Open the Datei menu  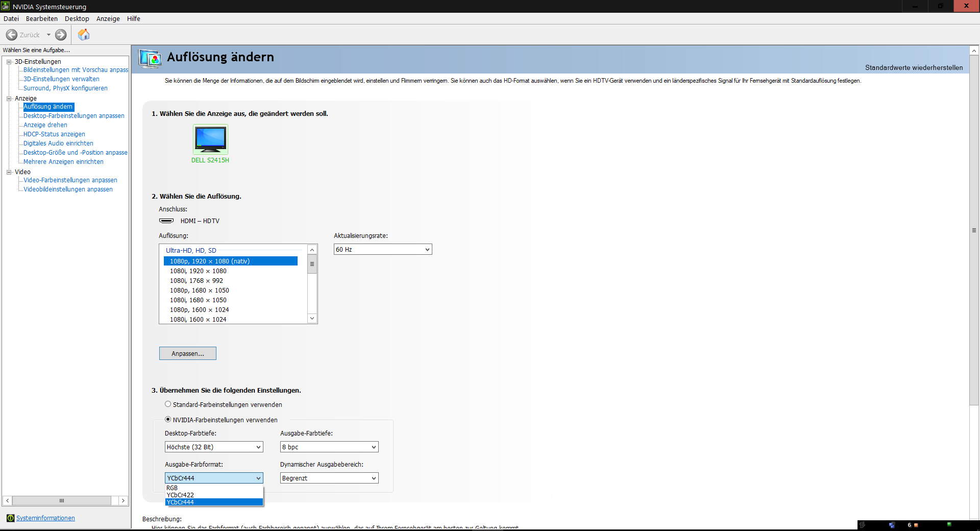coord(11,18)
